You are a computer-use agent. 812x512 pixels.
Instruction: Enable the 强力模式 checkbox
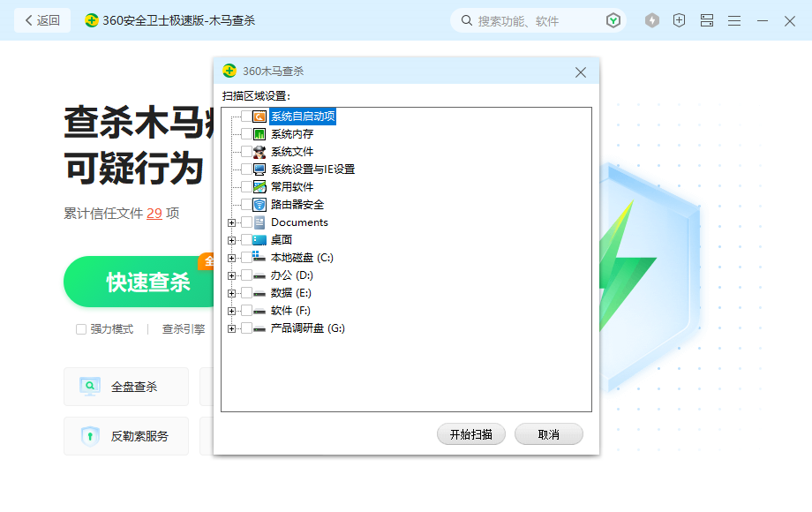(x=80, y=329)
